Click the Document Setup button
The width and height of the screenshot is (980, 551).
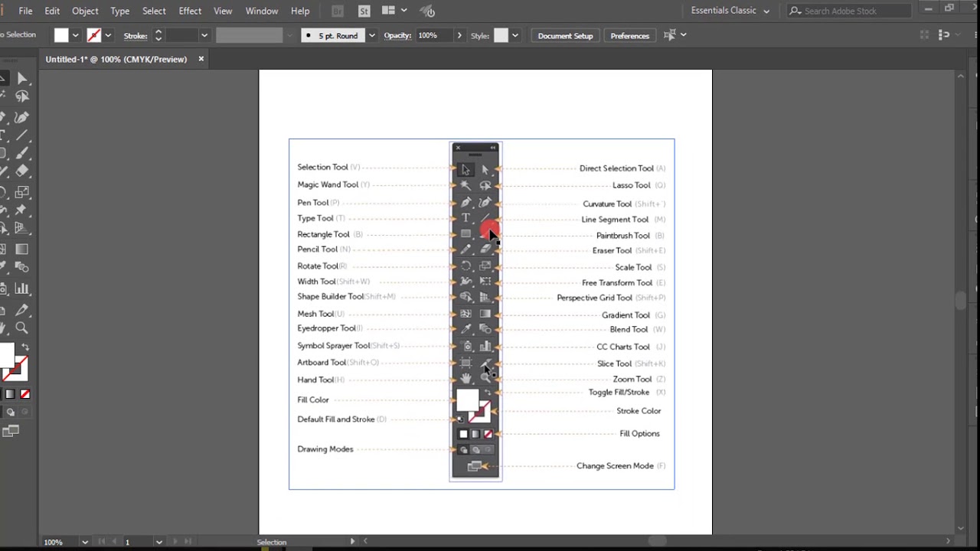coord(565,35)
